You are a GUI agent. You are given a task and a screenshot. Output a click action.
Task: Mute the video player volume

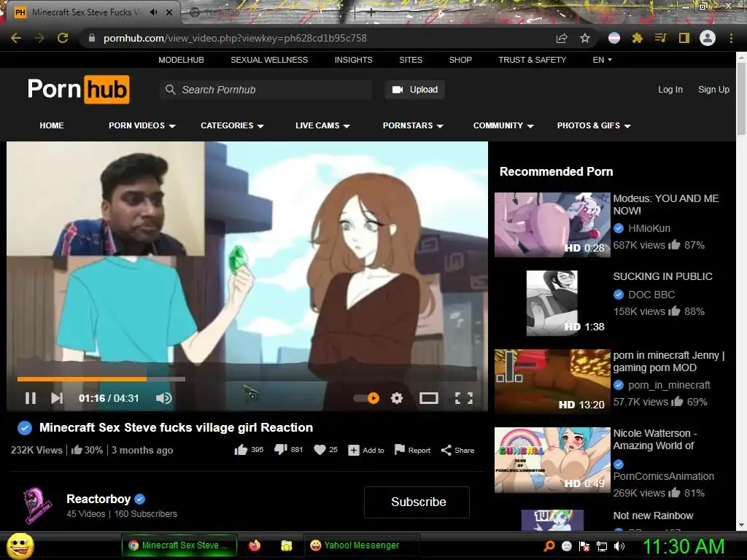[x=164, y=398]
